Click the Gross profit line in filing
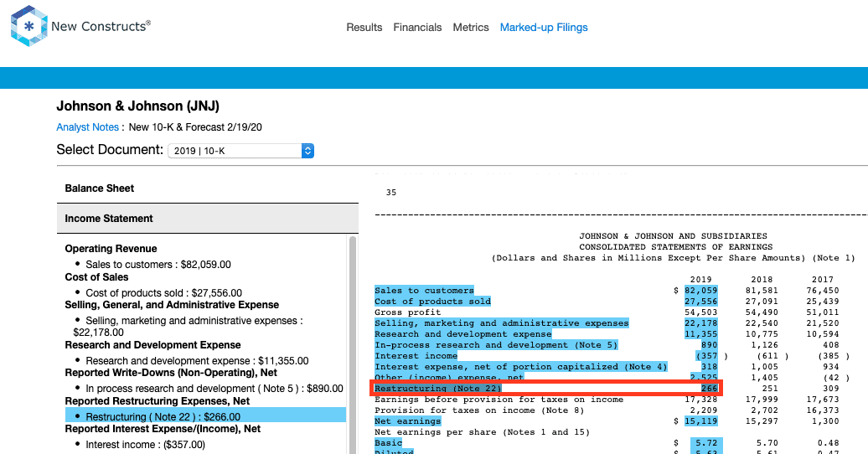 (x=407, y=312)
